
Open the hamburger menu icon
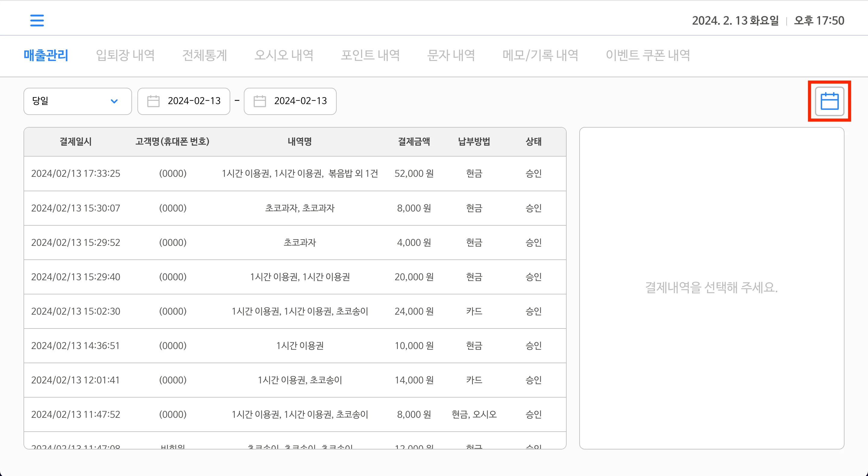37,20
